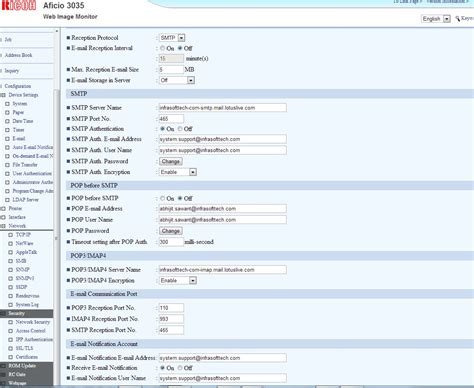This screenshot has width=474, height=388.
Task: Open Rendezvous under Network
Action: tap(27, 296)
